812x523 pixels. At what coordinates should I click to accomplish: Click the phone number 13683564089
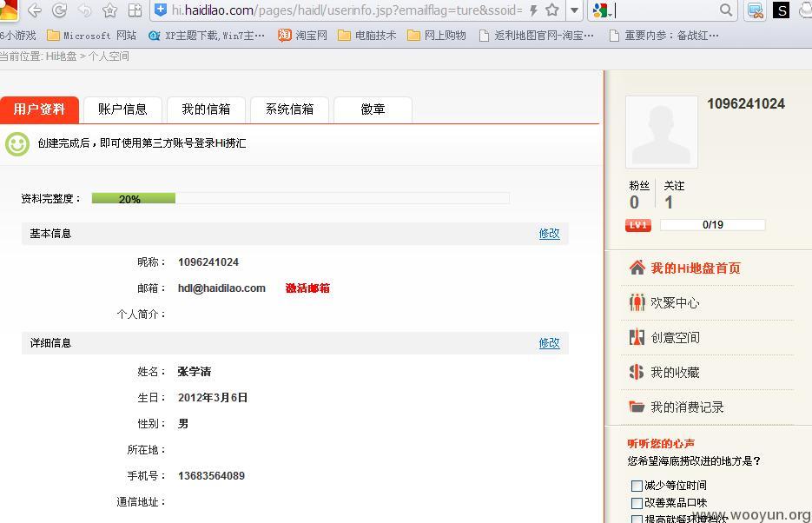pyautogui.click(x=211, y=475)
